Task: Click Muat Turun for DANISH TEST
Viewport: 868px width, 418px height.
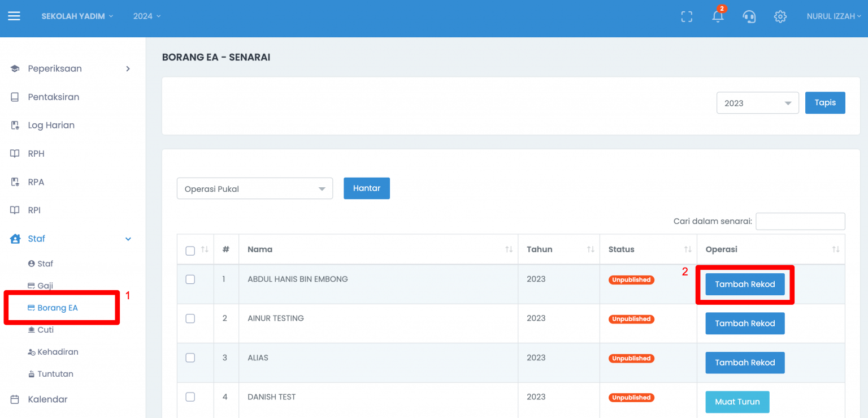Action: pyautogui.click(x=737, y=402)
